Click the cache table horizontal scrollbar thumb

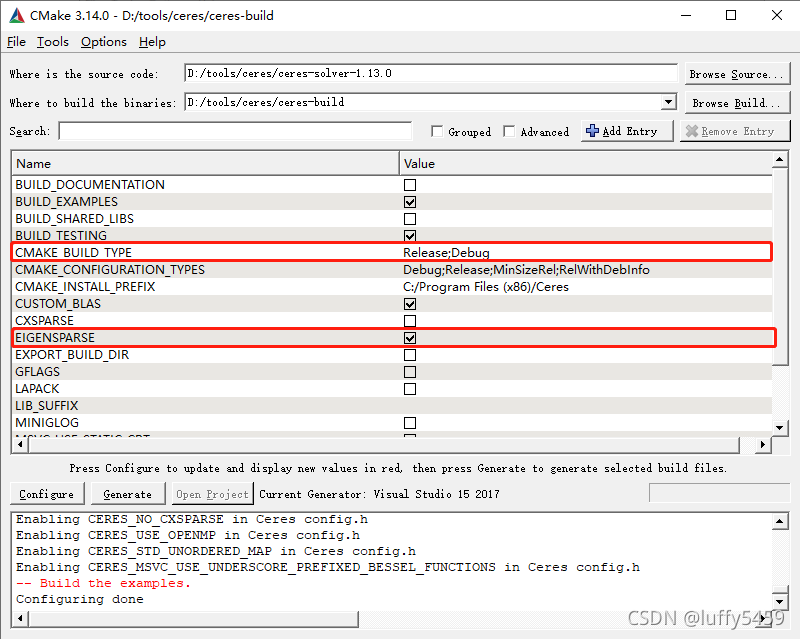tap(384, 445)
